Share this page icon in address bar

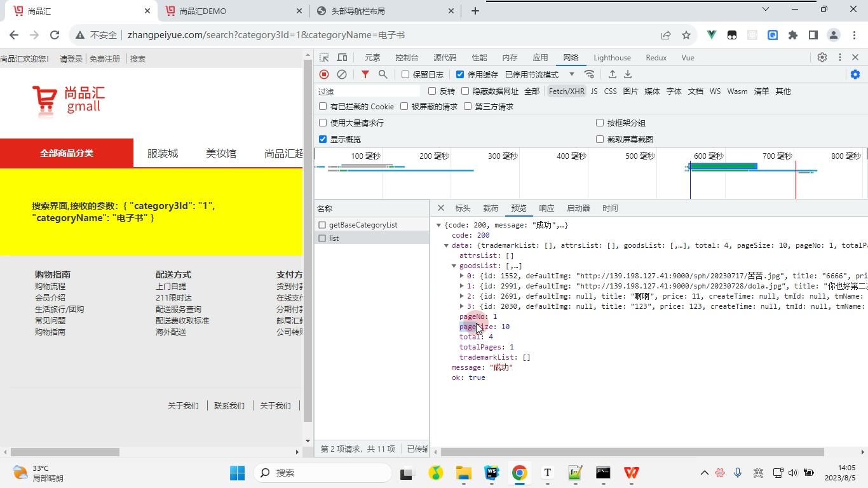(x=666, y=36)
